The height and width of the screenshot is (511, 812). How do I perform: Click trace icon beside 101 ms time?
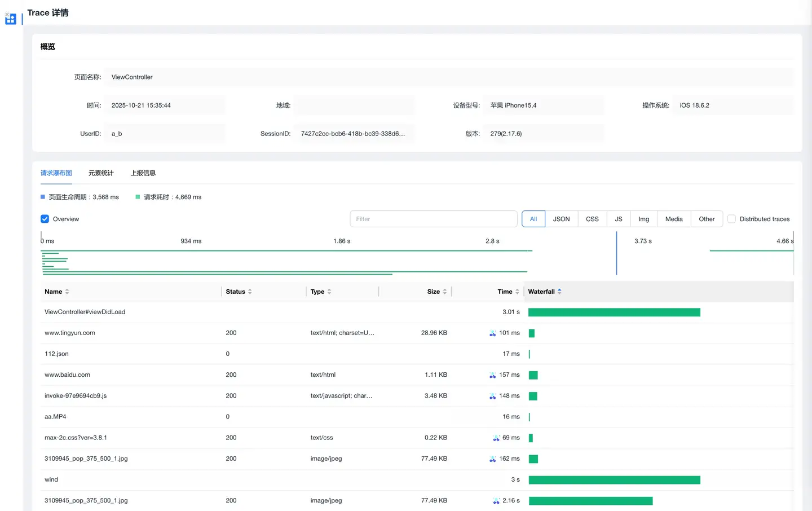tap(492, 333)
